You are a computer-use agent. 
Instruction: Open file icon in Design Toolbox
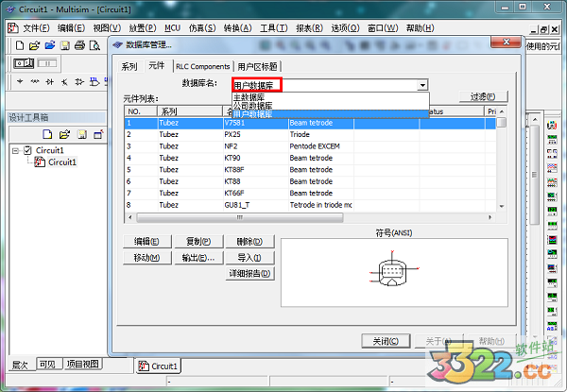(64, 134)
